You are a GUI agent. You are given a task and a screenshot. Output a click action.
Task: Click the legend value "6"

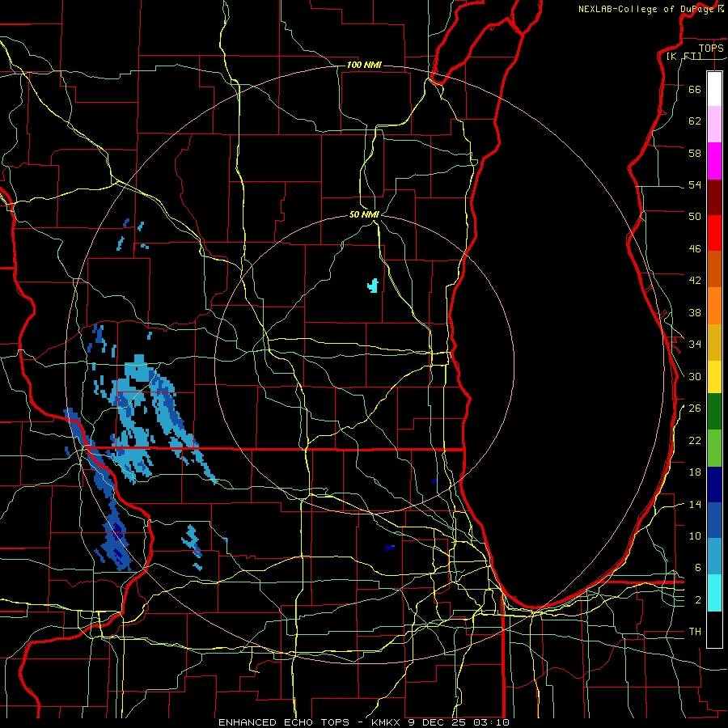[x=698, y=568]
